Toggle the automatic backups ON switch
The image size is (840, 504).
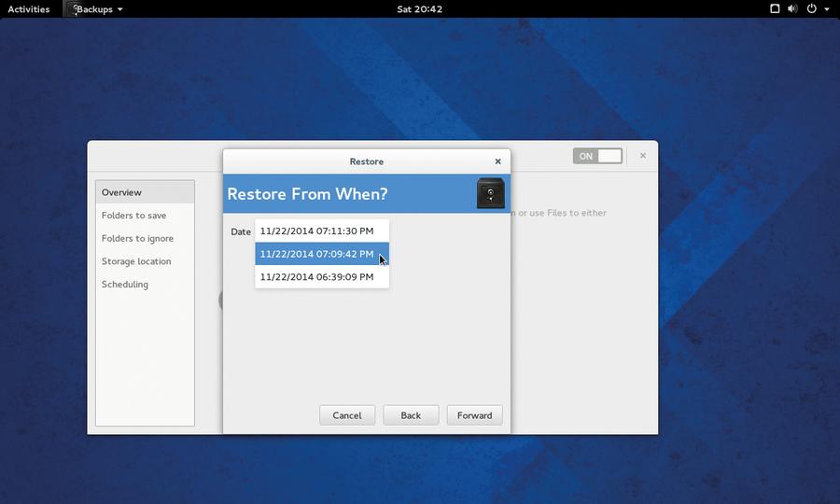(597, 156)
